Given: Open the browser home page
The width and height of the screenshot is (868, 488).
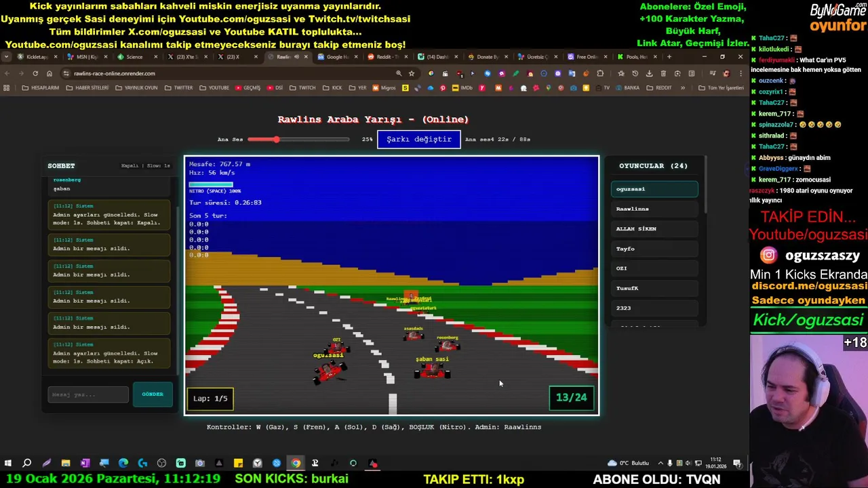Looking at the screenshot, I should 50,73.
